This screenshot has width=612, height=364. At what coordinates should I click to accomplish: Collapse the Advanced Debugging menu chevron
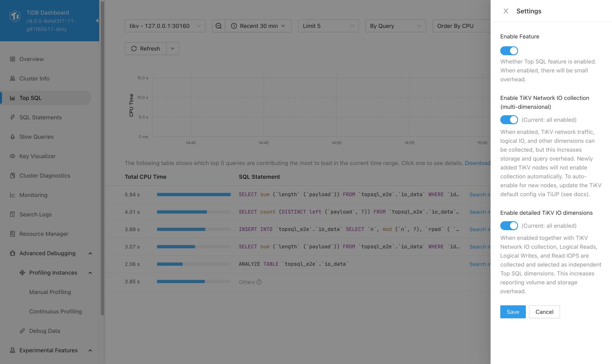pyautogui.click(x=90, y=253)
